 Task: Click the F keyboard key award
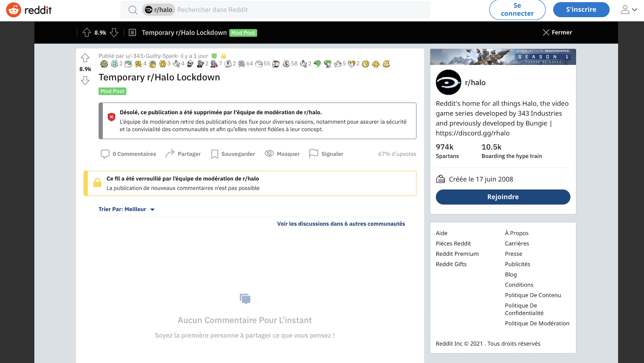click(x=228, y=64)
